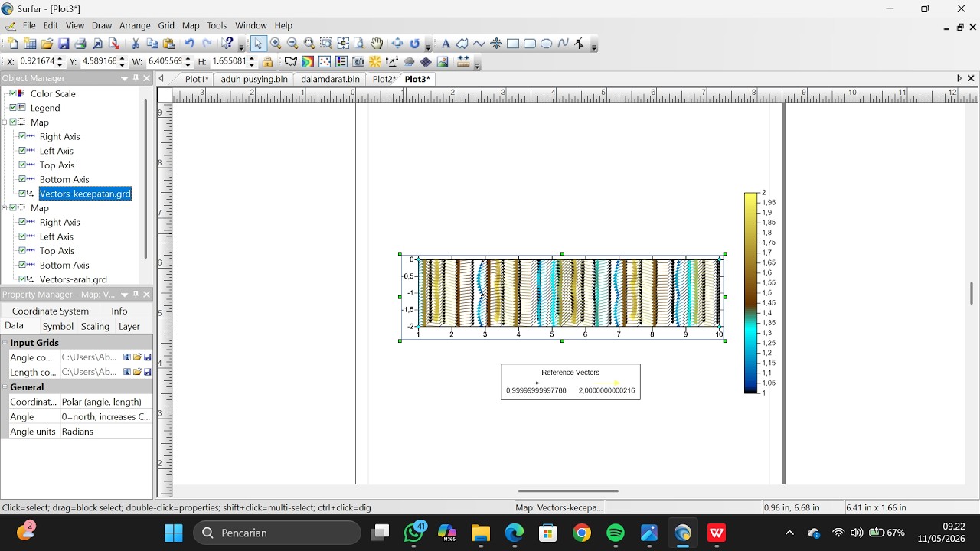980x551 pixels.
Task: Open the Scaling property tab
Action: pos(96,326)
